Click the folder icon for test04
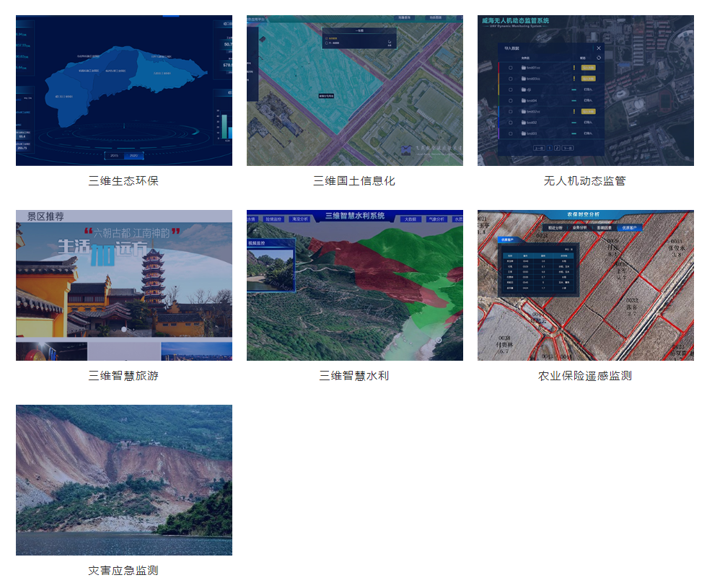This screenshot has height=588, width=707. 524,100
